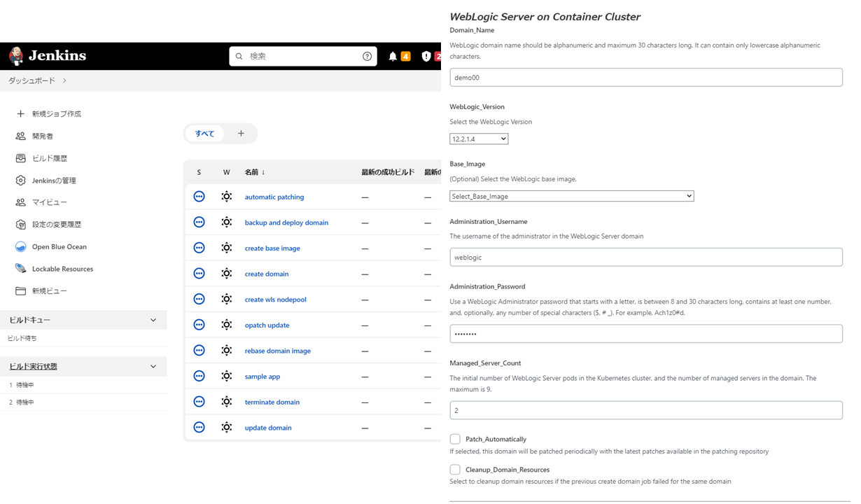Open the help question mark icon

(367, 56)
